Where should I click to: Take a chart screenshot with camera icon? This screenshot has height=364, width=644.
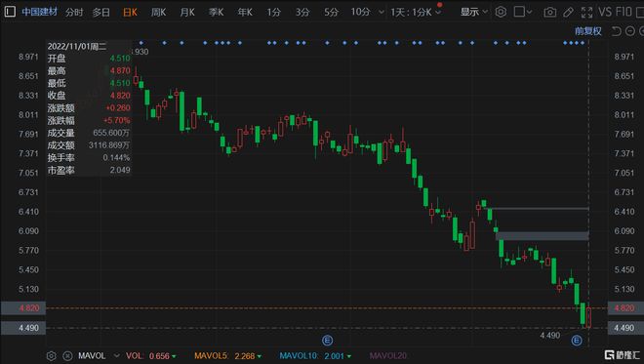pos(550,13)
